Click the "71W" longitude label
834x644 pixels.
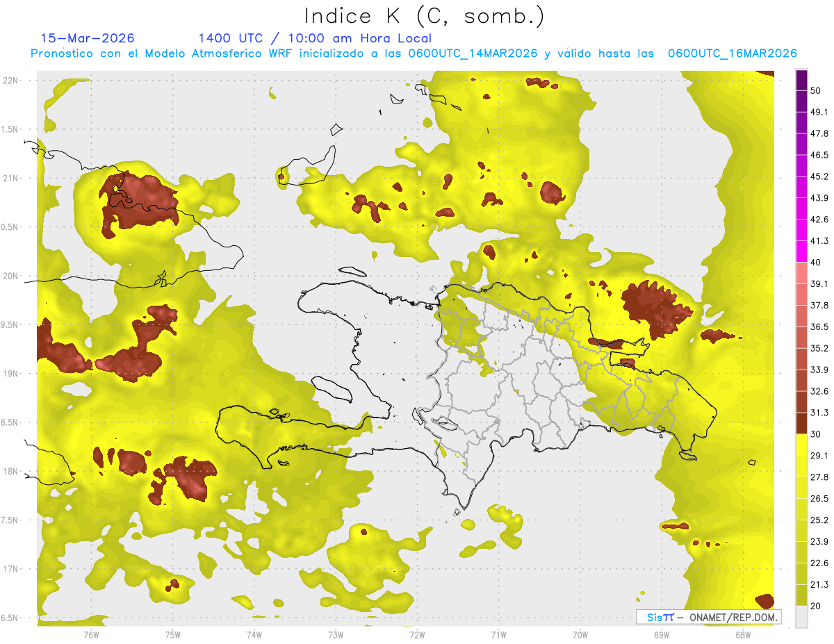click(498, 635)
